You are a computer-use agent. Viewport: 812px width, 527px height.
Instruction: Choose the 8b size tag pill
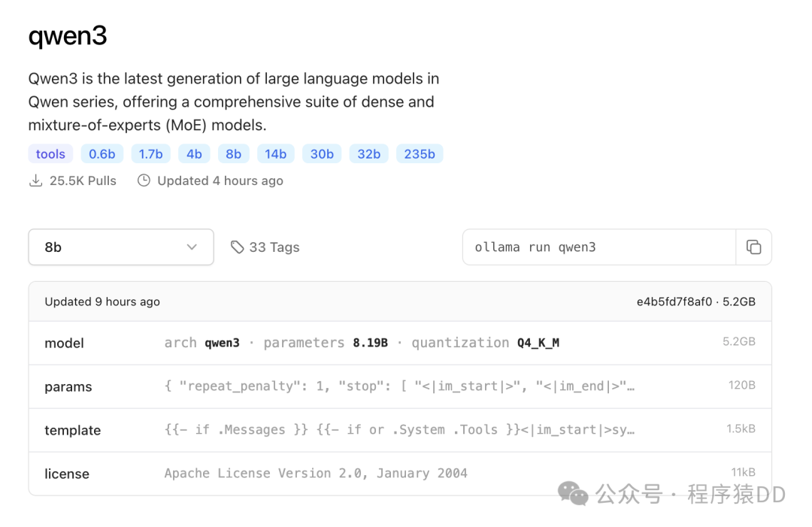(x=234, y=154)
